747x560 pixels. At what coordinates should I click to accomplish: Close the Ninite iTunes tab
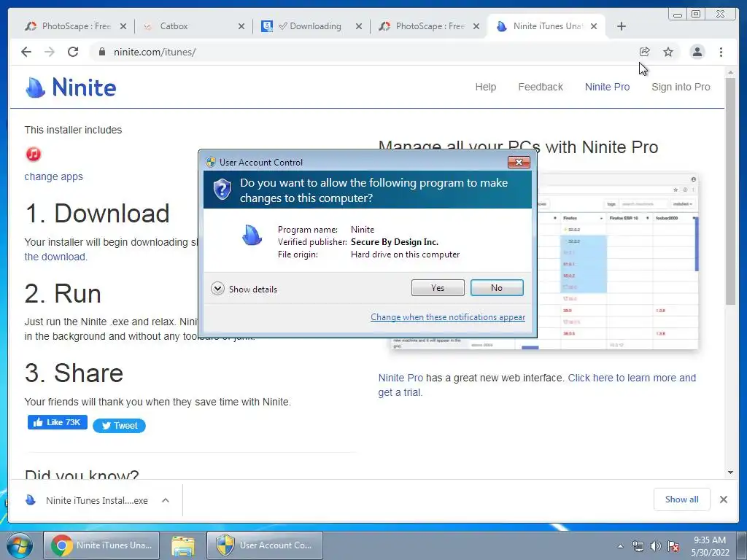pyautogui.click(x=594, y=26)
